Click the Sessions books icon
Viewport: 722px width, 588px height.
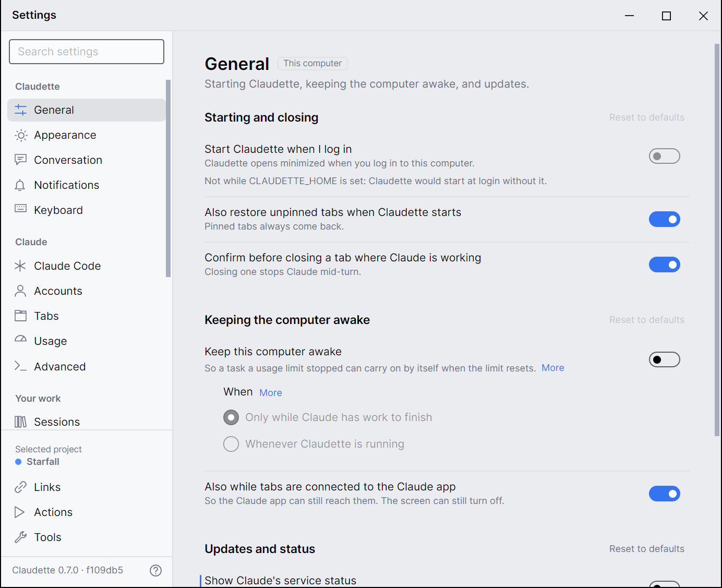(x=20, y=422)
